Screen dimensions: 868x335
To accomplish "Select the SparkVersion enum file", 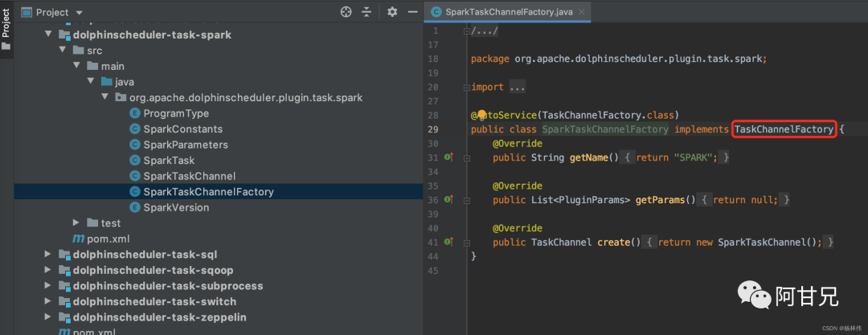I will coord(176,207).
